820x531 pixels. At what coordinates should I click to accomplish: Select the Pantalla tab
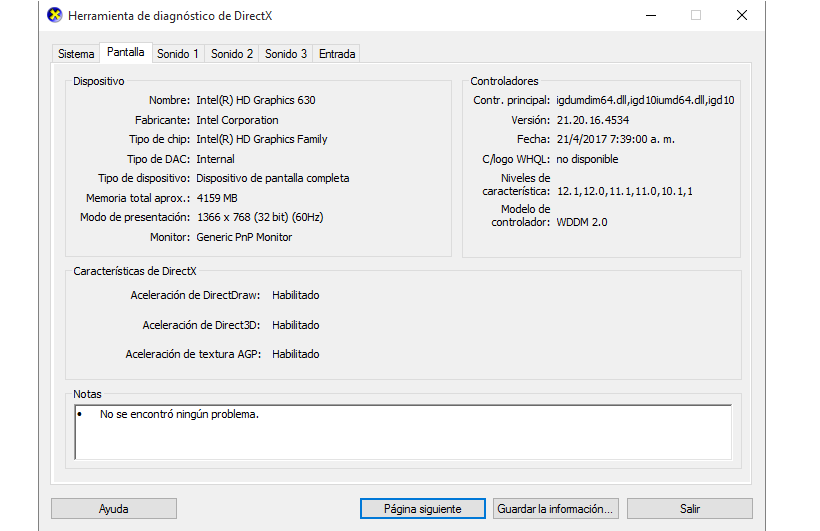pos(126,52)
